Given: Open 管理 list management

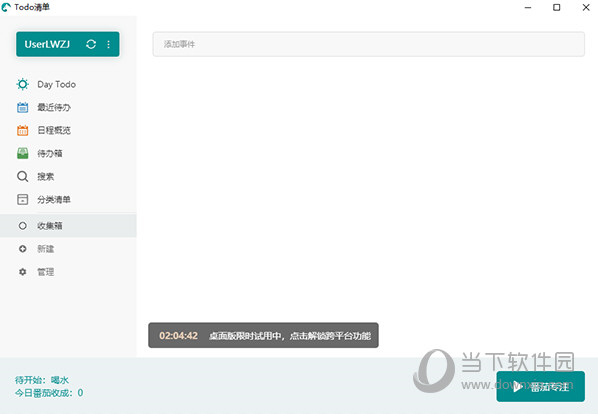Looking at the screenshot, I should click(45, 272).
